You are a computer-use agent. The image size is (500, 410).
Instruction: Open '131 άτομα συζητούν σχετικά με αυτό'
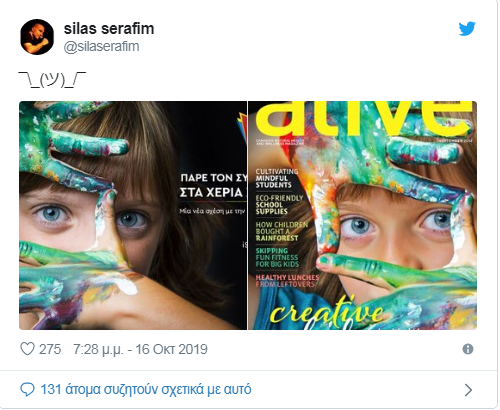(146, 389)
